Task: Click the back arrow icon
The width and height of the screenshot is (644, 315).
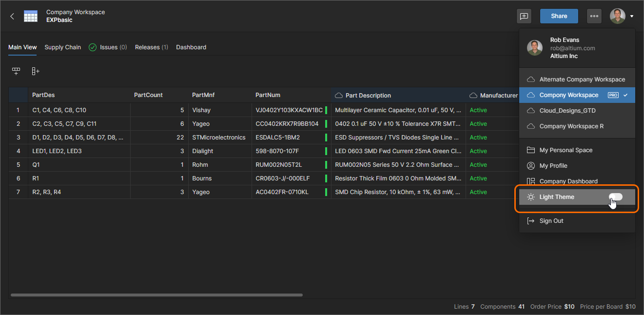Action: 12,16
